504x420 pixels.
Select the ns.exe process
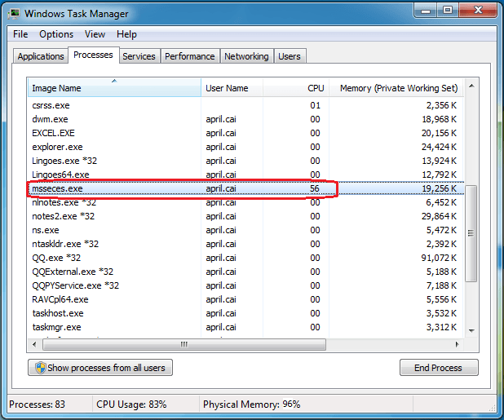[245, 230]
